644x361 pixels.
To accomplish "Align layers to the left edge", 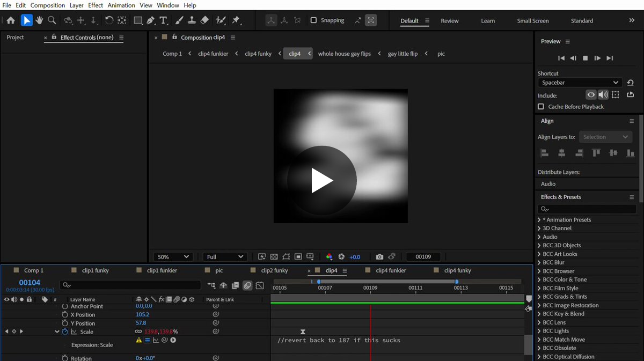I will pos(544,153).
